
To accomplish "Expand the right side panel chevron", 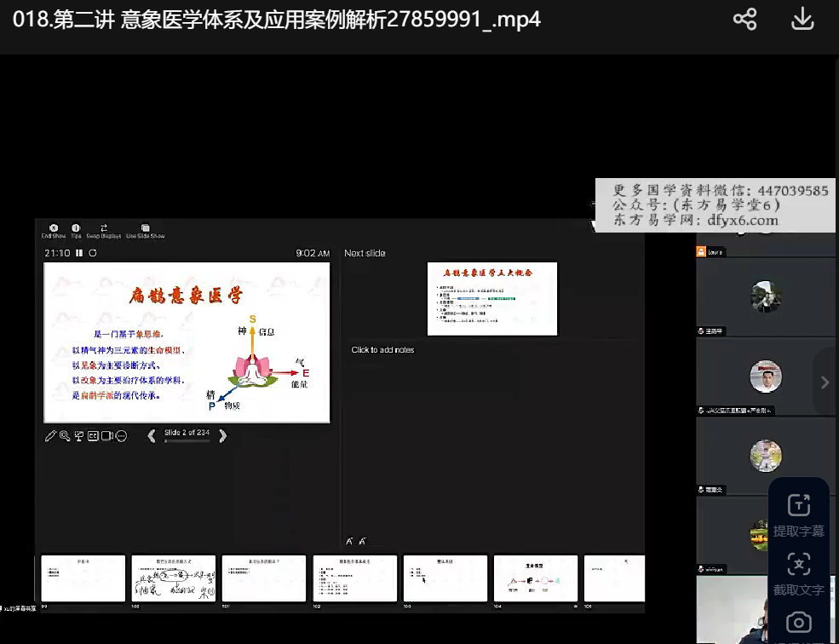I will (x=825, y=382).
